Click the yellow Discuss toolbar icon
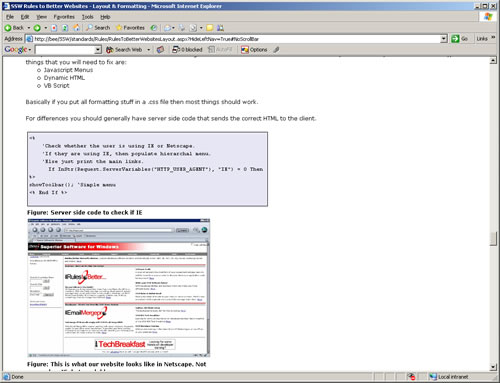Image resolution: width=500 pixels, height=383 pixels. click(x=210, y=28)
